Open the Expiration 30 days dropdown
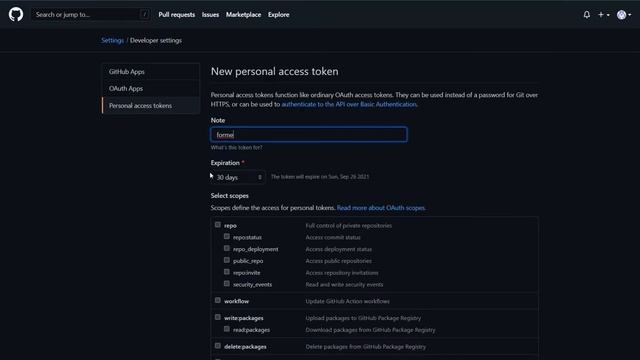 (238, 177)
